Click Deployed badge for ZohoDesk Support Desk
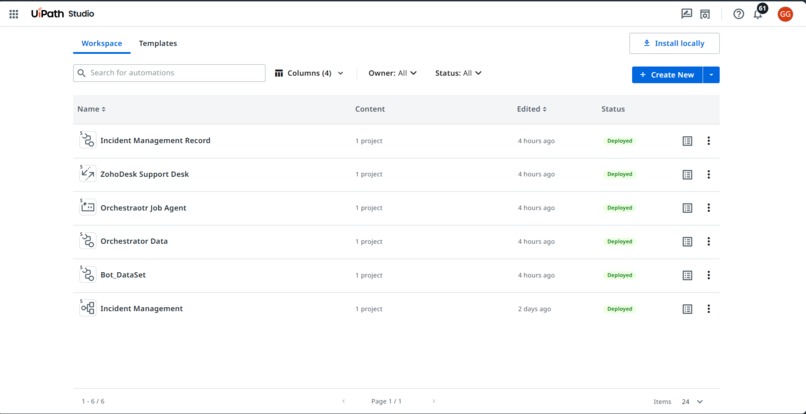 619,174
